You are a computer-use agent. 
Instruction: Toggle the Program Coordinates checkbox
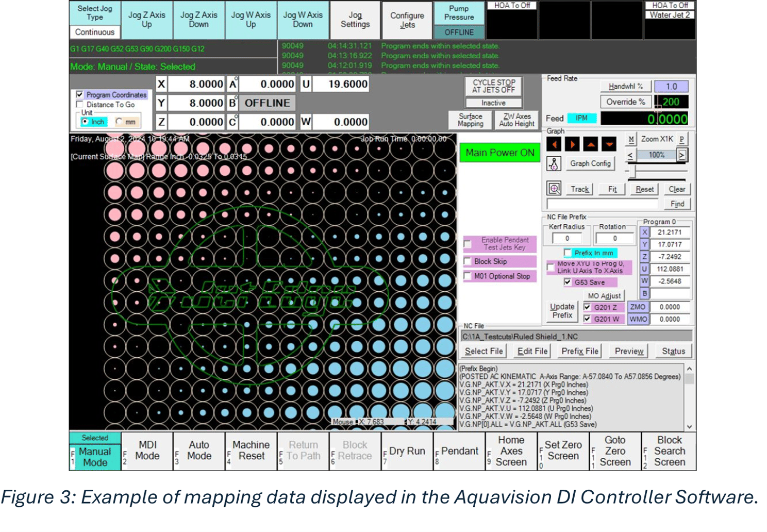(x=79, y=95)
